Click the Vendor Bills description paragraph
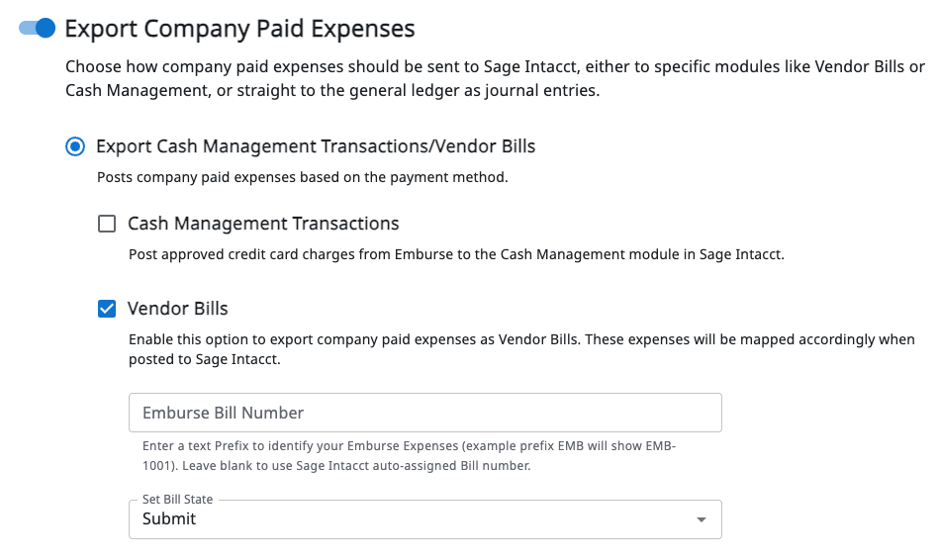The image size is (938, 560). click(521, 339)
